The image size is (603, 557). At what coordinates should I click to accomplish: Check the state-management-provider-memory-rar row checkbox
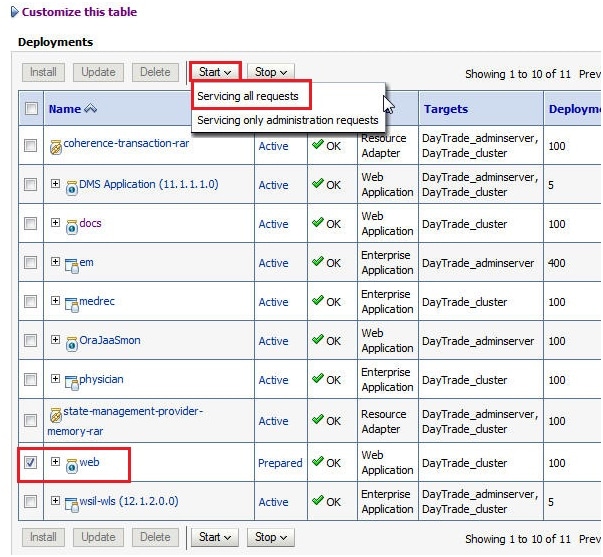[30, 420]
